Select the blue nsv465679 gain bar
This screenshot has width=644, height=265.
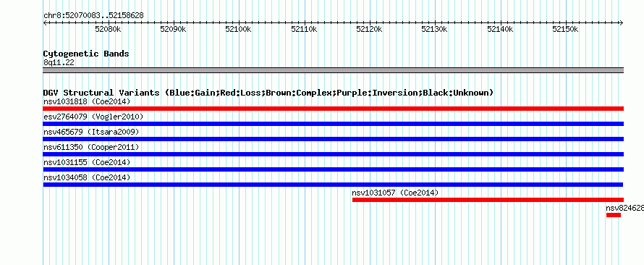[x=334, y=139]
